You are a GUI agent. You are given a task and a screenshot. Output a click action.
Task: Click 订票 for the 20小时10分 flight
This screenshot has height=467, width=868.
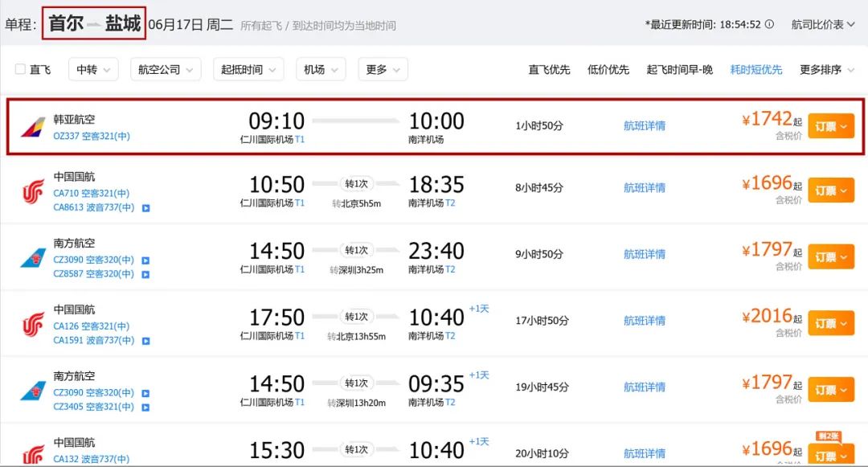(x=831, y=455)
